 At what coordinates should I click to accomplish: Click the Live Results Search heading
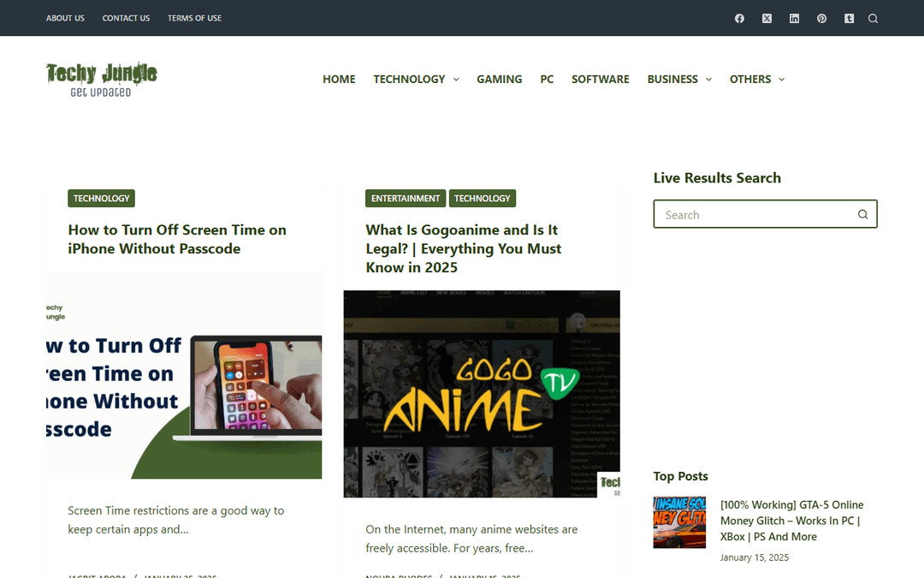pyautogui.click(x=717, y=177)
